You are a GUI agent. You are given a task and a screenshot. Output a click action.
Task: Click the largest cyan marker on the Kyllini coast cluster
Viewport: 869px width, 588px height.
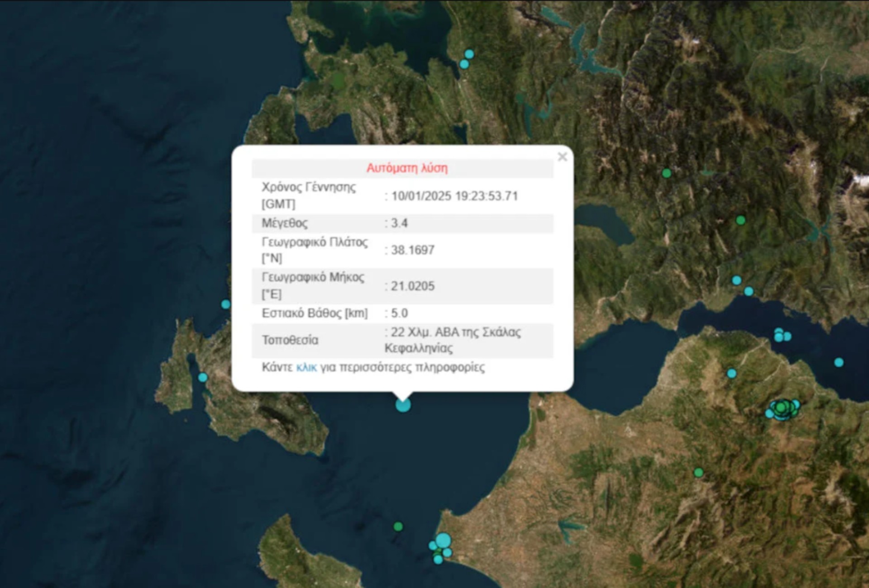pos(444,541)
